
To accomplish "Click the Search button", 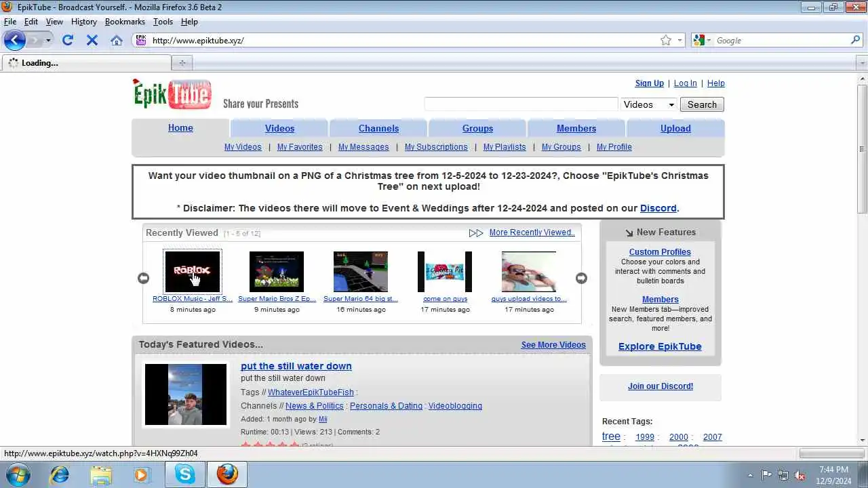I will point(702,104).
